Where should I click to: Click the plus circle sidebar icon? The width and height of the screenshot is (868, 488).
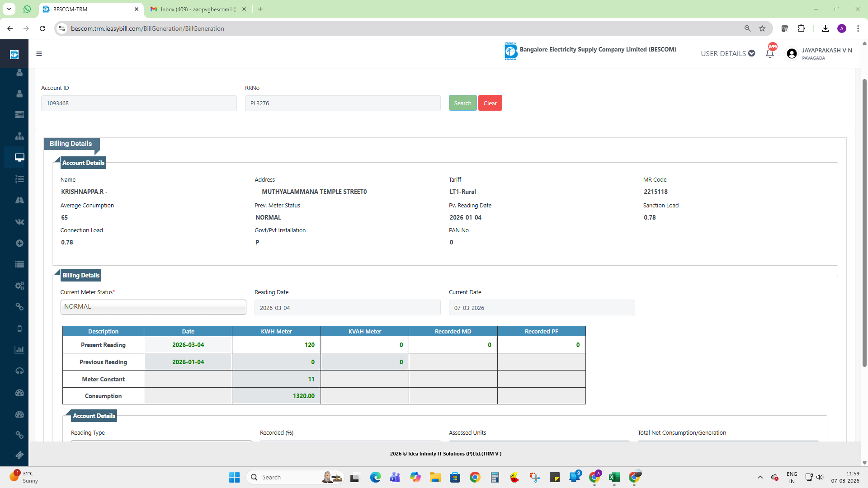19,243
